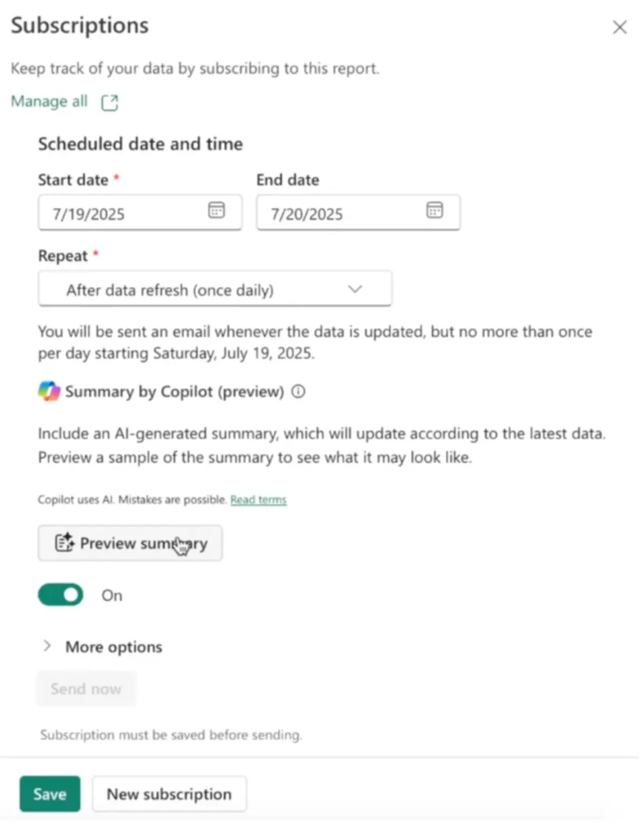Open the Repeat frequency dropdown

(214, 289)
